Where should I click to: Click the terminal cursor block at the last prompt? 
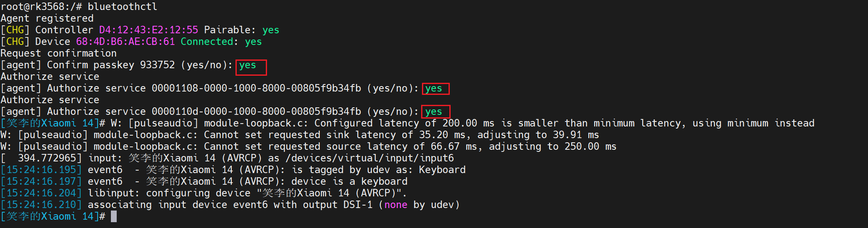click(x=114, y=216)
